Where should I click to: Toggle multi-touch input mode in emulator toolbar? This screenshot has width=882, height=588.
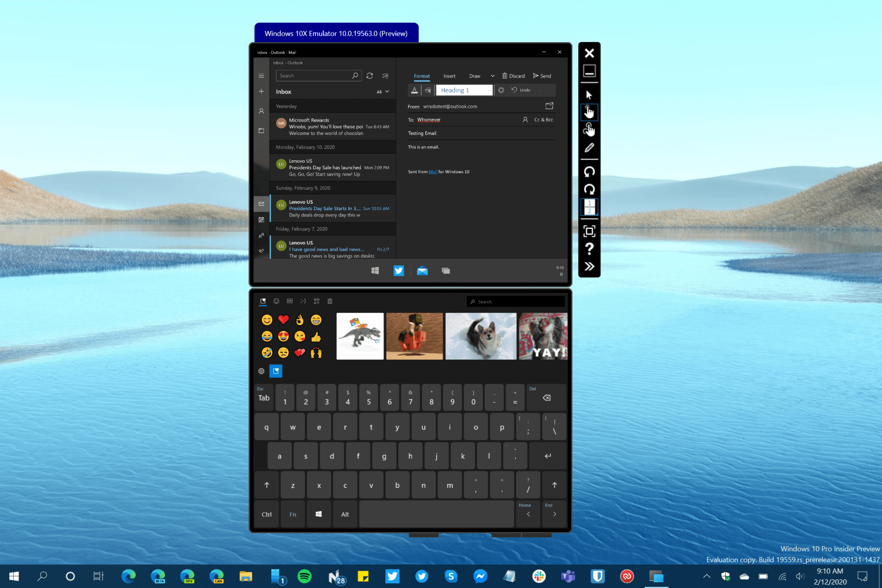[589, 129]
